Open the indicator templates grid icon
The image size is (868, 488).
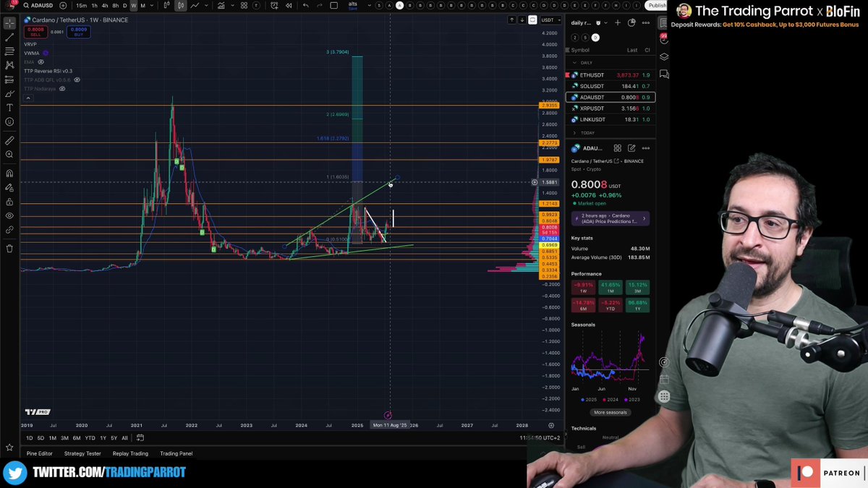click(x=244, y=6)
